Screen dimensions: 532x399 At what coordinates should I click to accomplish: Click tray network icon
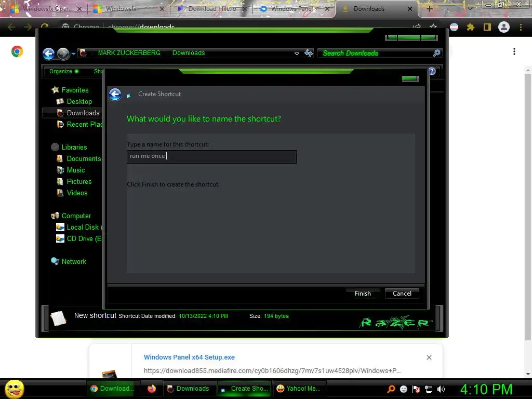click(x=429, y=389)
